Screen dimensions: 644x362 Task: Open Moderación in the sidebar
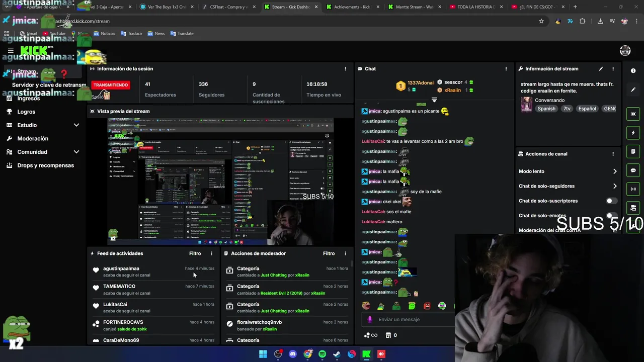33,138
